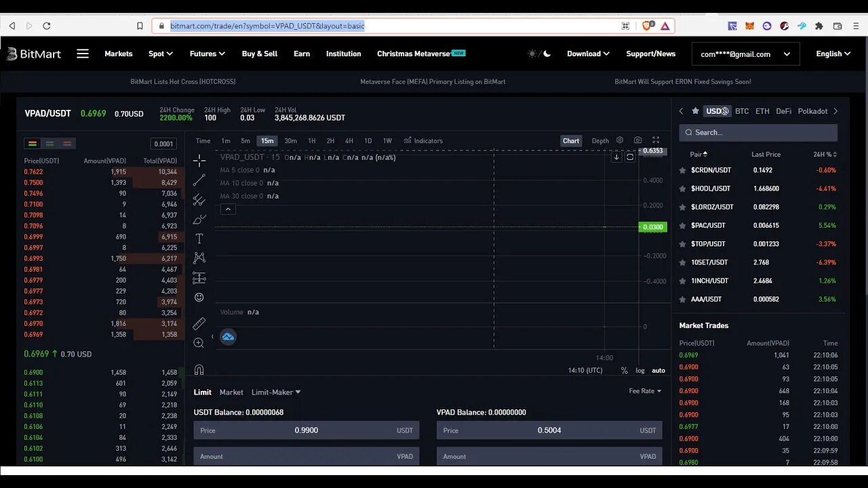The height and width of the screenshot is (488, 868).
Task: Open the Spot dropdown menu
Action: point(161,54)
